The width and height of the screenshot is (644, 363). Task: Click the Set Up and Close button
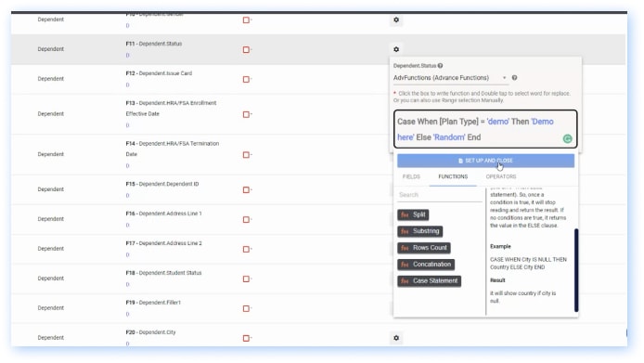485,161
